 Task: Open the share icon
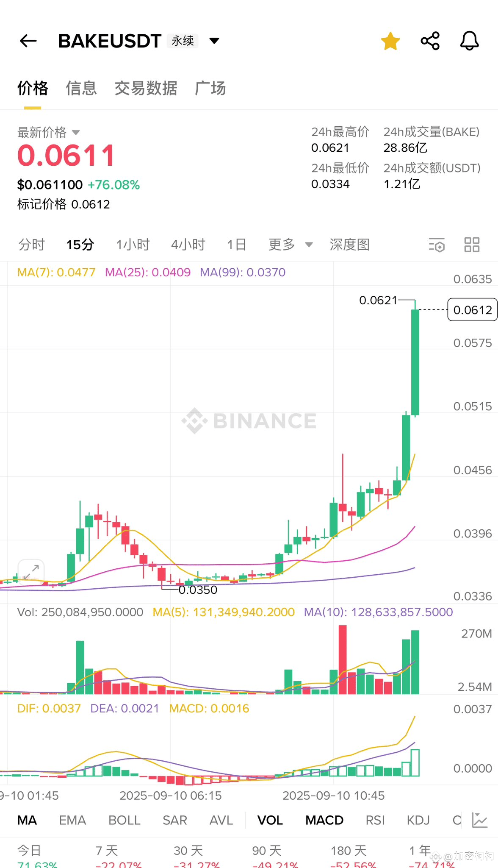tap(430, 41)
